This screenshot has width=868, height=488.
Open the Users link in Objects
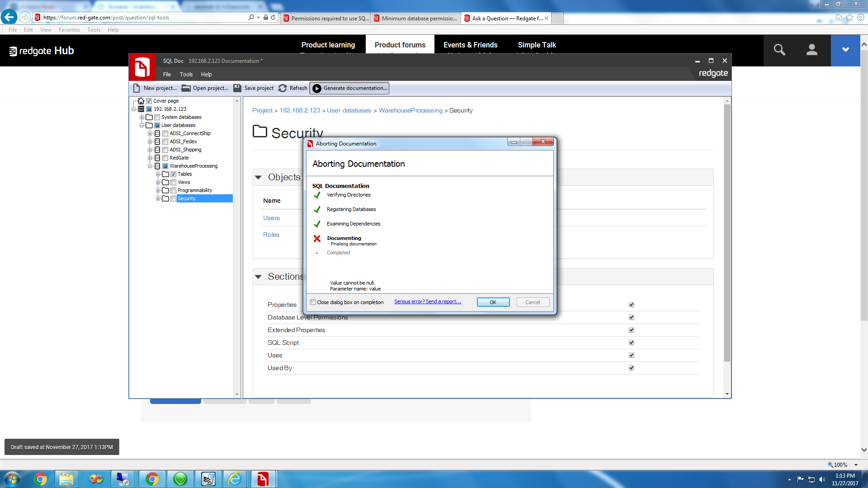pos(271,218)
